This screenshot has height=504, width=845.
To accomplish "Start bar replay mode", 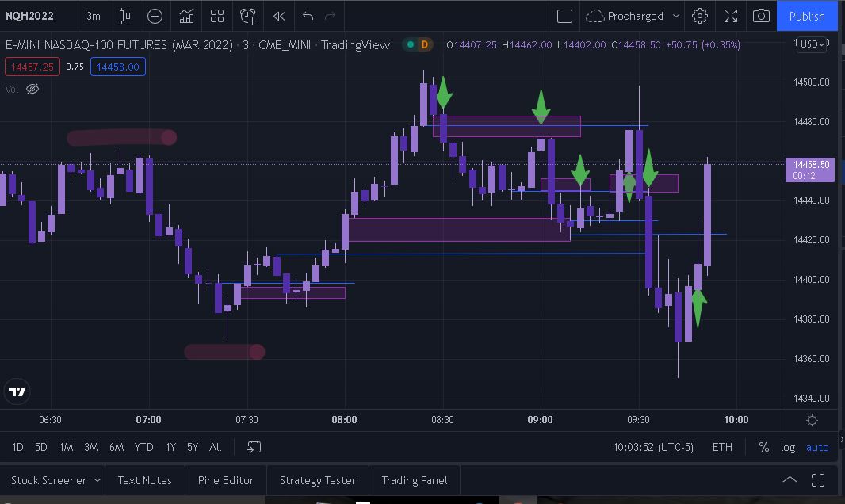I will (x=279, y=16).
